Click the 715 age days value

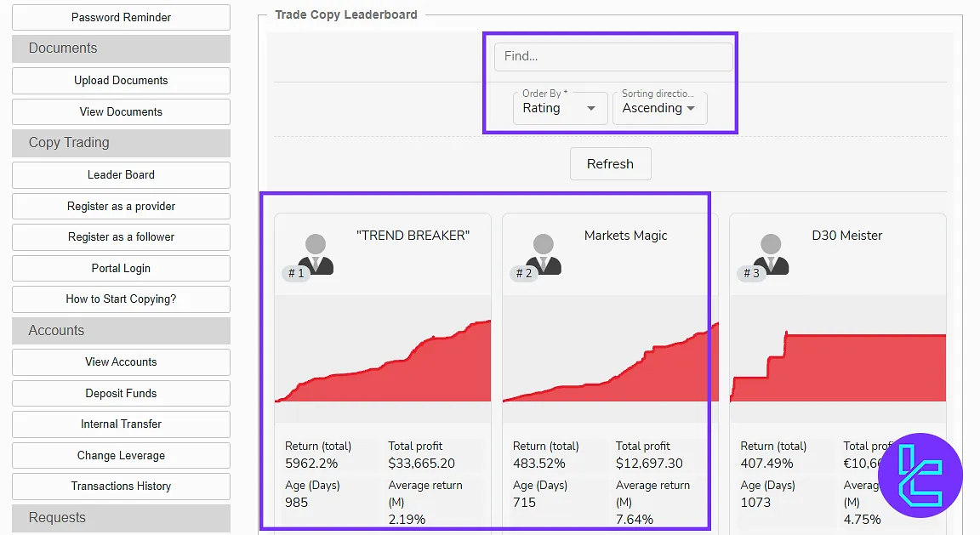click(524, 503)
